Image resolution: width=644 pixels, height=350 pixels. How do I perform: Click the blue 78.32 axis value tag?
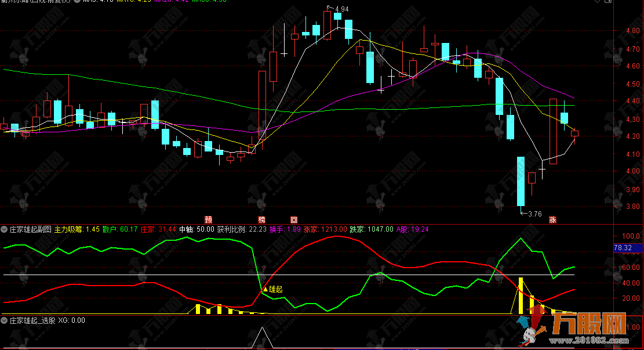(628, 248)
